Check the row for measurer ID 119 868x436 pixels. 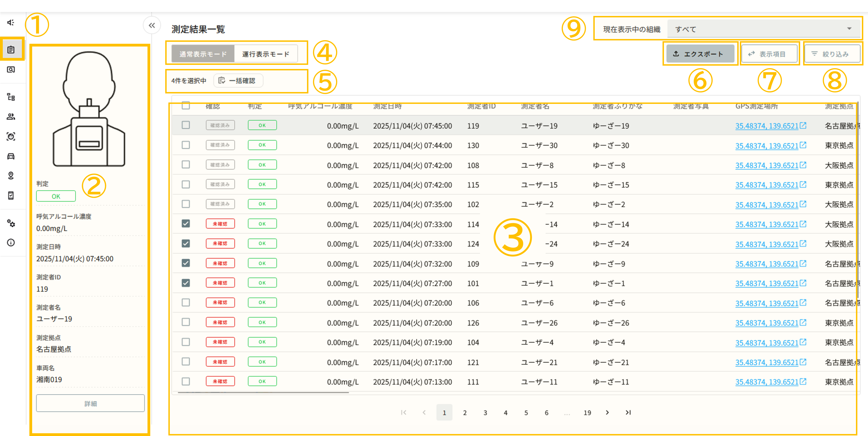click(x=186, y=125)
